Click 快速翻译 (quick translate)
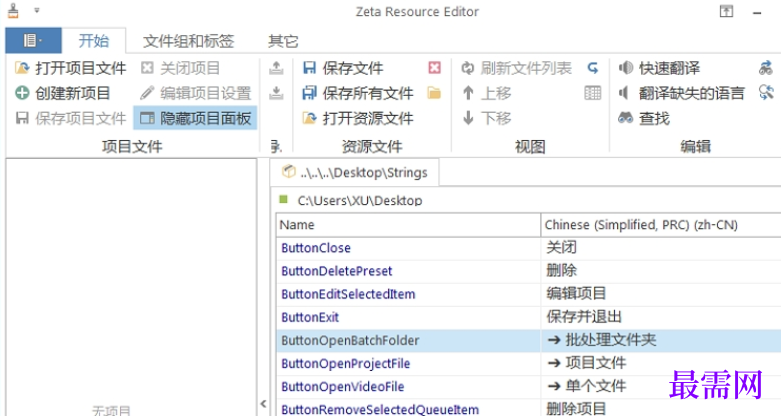This screenshot has height=416, width=781. (659, 68)
